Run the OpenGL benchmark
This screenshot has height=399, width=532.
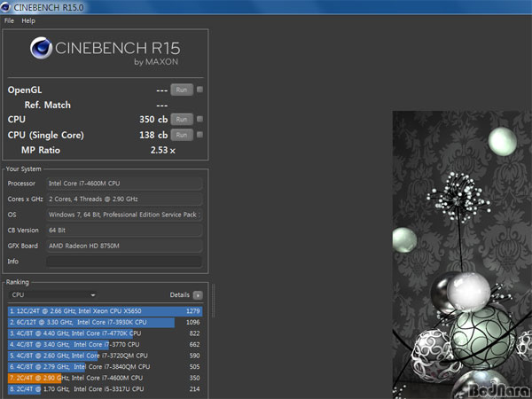tap(182, 90)
